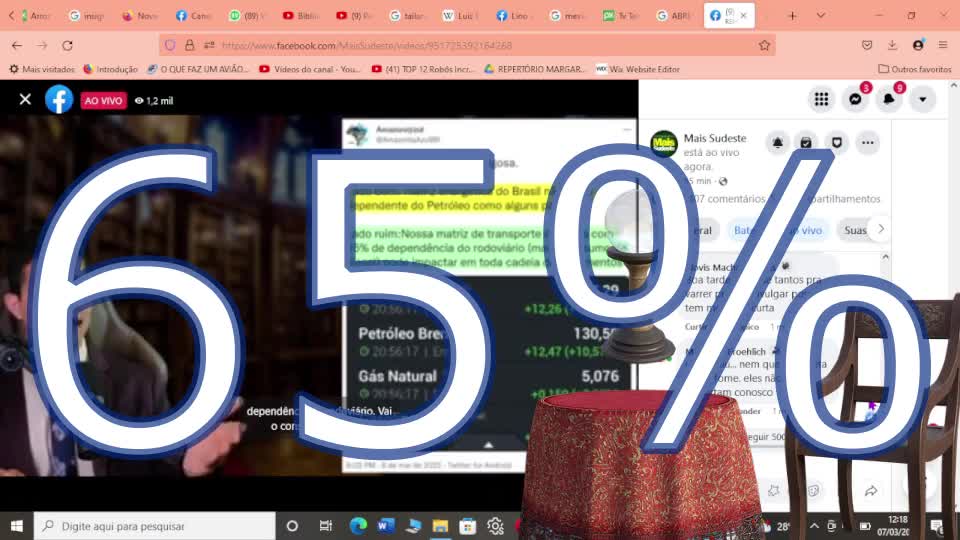Viewport: 960px width, 540px height.
Task: Switch to the Google 'ABRI' tab
Action: [675, 16]
